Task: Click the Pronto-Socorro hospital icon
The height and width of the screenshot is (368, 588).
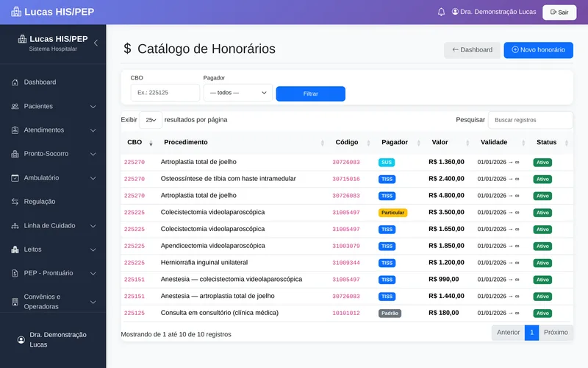Action: (x=15, y=154)
